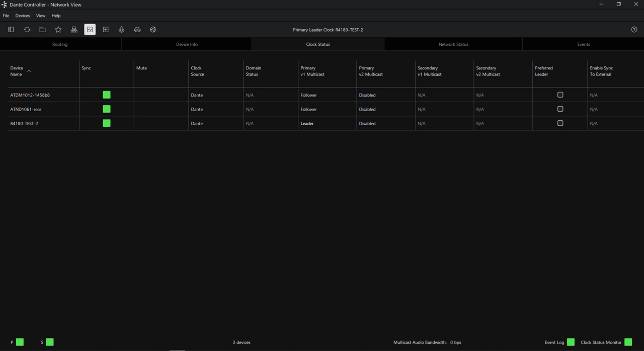
Task: Click the highlighted waveform monitor toolbar icon
Action: 90,30
